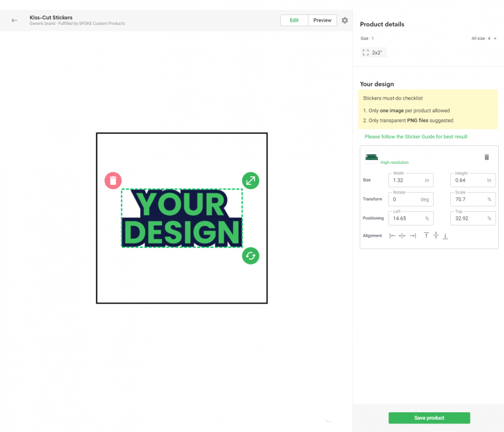Viewport: 504px width, 432px height.
Task: Click the green rotate handle icon
Action: point(250,255)
